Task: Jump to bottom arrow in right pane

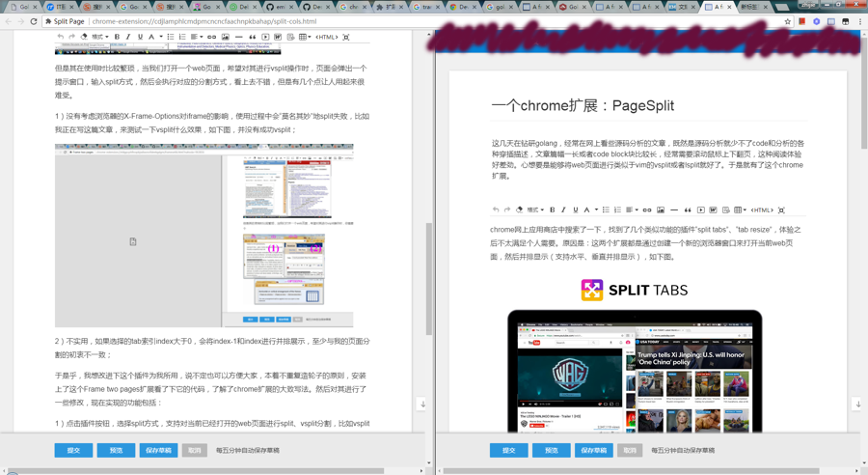Action: [858, 405]
